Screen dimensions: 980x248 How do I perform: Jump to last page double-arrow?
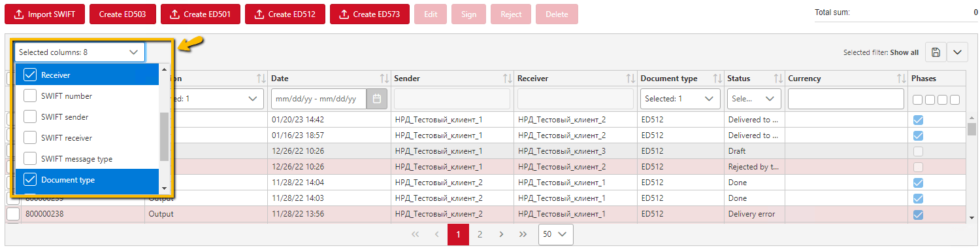coord(523,234)
